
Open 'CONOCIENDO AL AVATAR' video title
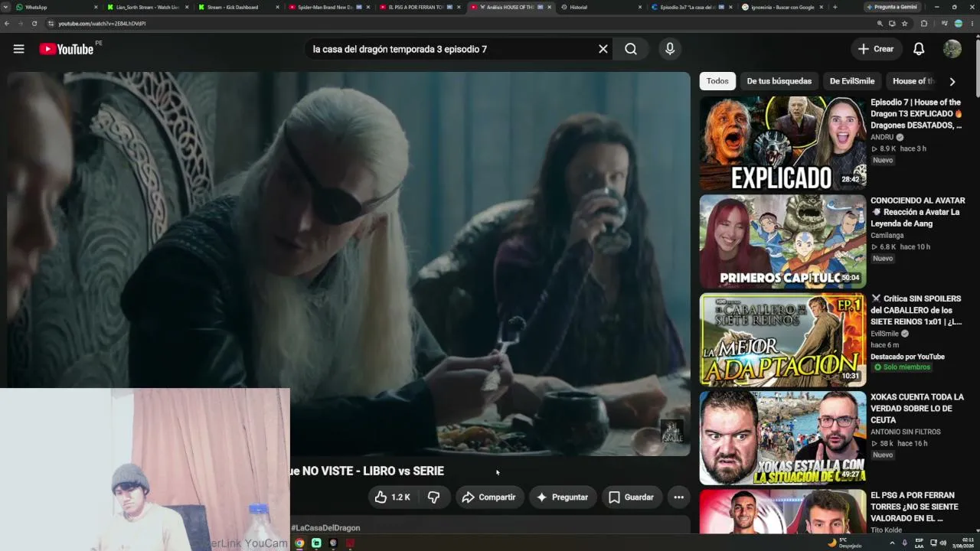917,212
